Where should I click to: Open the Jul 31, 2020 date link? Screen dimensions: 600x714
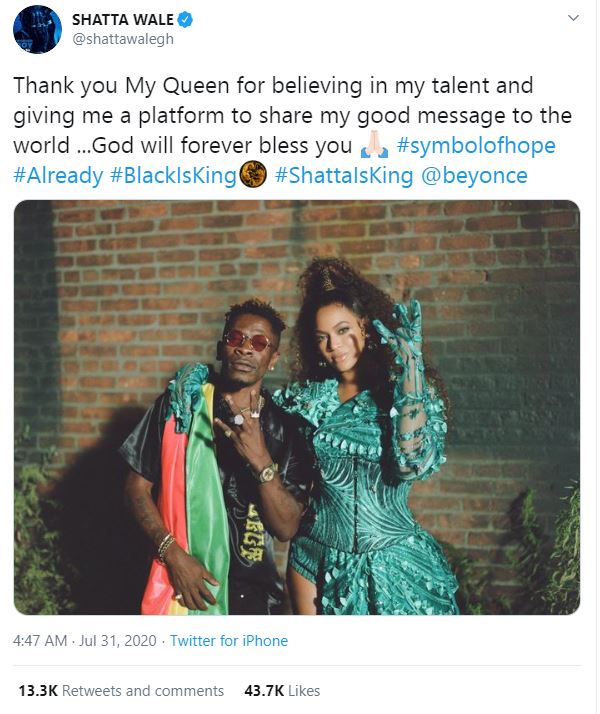(x=118, y=641)
